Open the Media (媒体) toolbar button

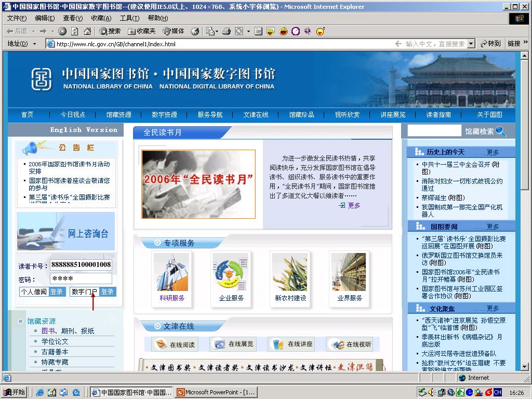coord(174,31)
